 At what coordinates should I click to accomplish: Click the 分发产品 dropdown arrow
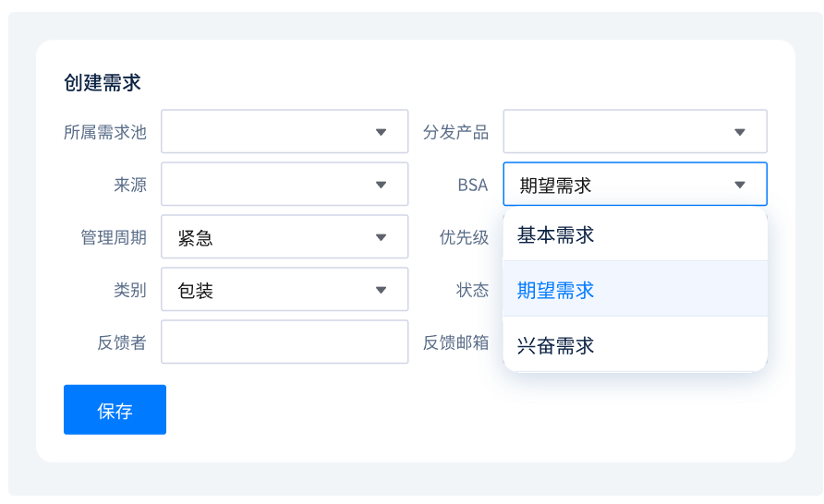point(739,132)
